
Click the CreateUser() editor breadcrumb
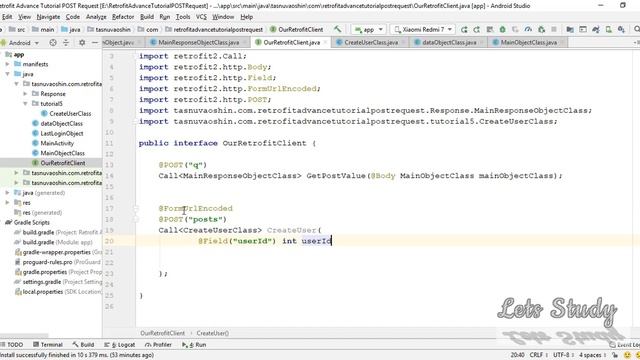pos(213,333)
